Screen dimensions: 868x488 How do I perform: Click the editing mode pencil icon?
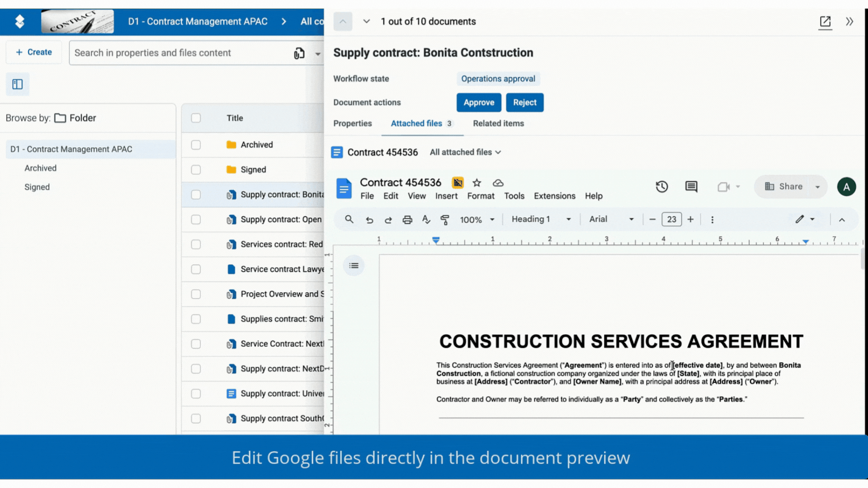(800, 220)
